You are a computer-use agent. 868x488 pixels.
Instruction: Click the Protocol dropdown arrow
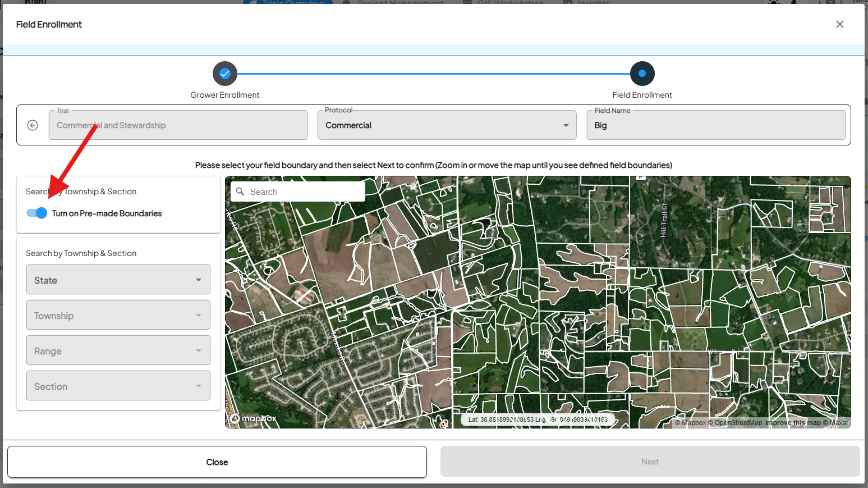pyautogui.click(x=566, y=125)
